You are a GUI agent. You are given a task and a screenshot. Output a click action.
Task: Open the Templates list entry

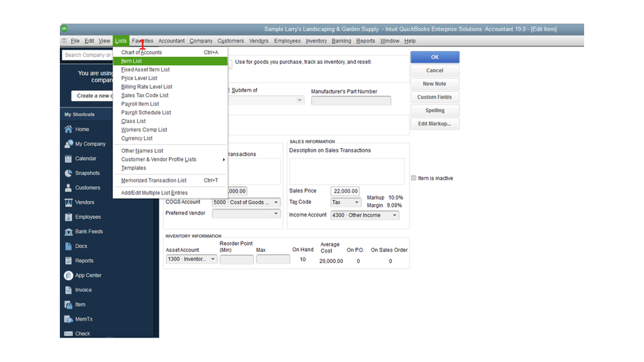(x=170, y=168)
